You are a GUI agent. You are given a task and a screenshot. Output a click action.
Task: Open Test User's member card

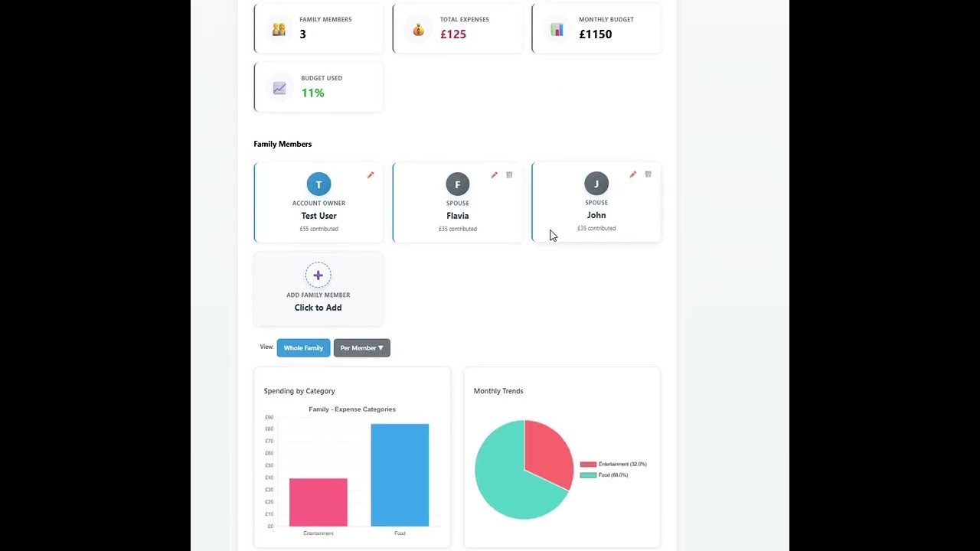pos(318,202)
